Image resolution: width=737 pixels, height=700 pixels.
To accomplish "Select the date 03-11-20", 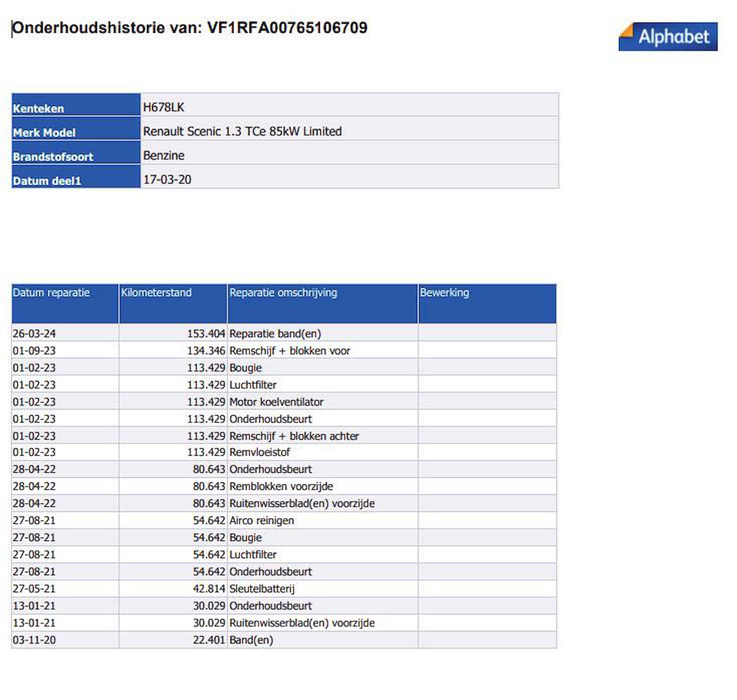I will tap(34, 640).
